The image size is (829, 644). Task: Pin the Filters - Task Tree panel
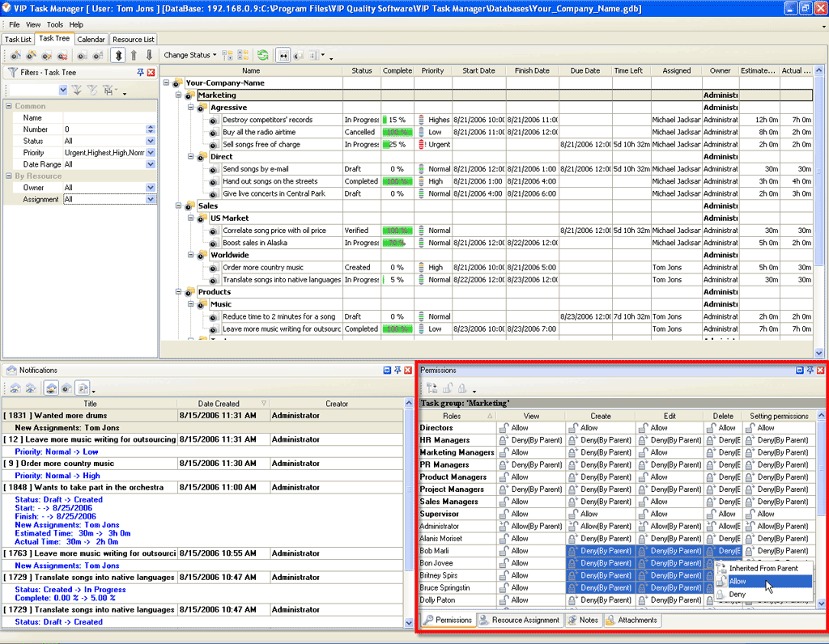click(x=140, y=73)
